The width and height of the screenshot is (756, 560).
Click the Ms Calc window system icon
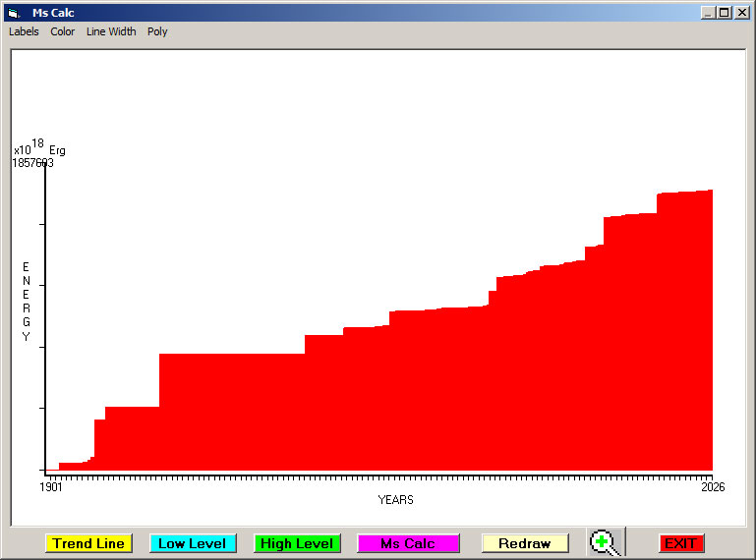13,13
